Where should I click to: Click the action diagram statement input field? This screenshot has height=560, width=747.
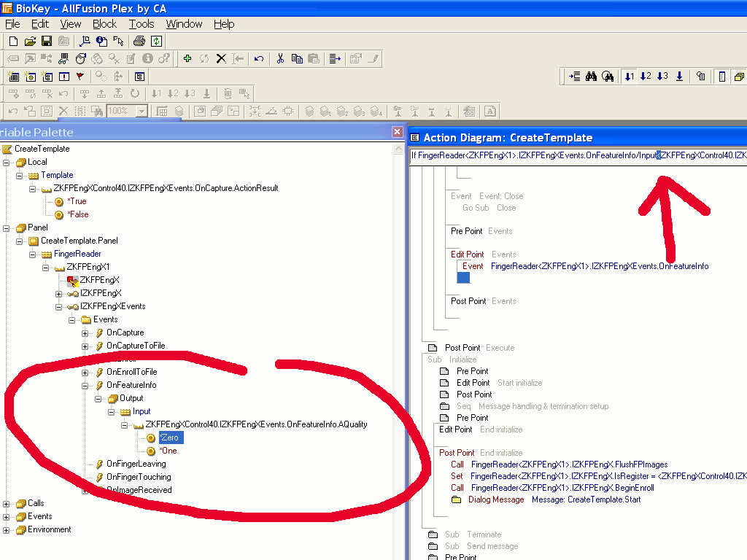pyautogui.click(x=576, y=155)
